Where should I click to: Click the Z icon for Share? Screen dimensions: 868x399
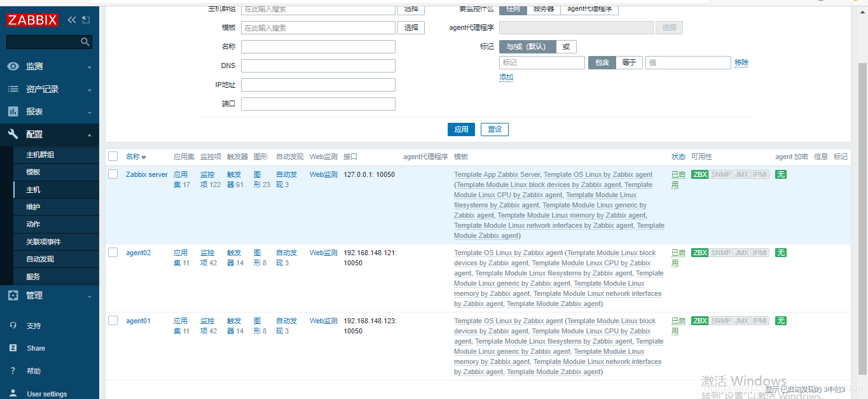[x=13, y=348]
